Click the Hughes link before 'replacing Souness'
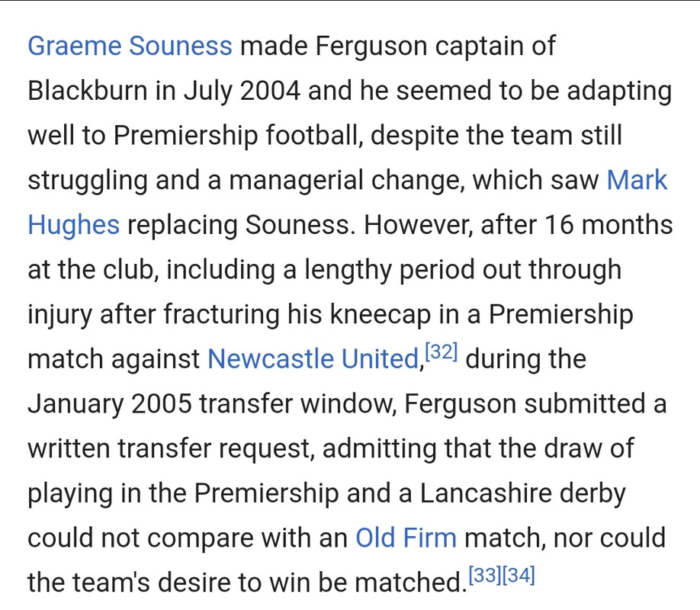The image size is (700, 610). [74, 225]
